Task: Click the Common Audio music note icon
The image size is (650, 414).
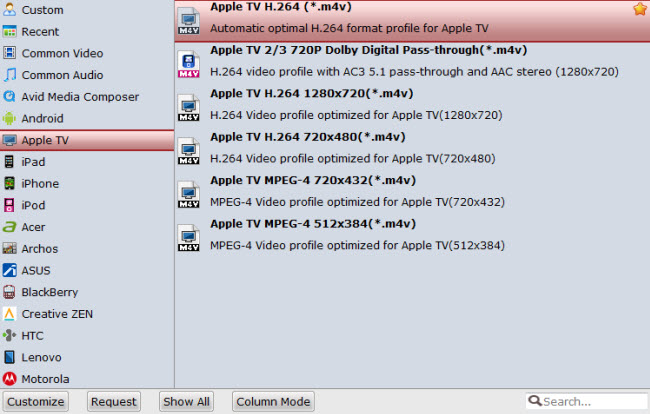Action: tap(10, 75)
